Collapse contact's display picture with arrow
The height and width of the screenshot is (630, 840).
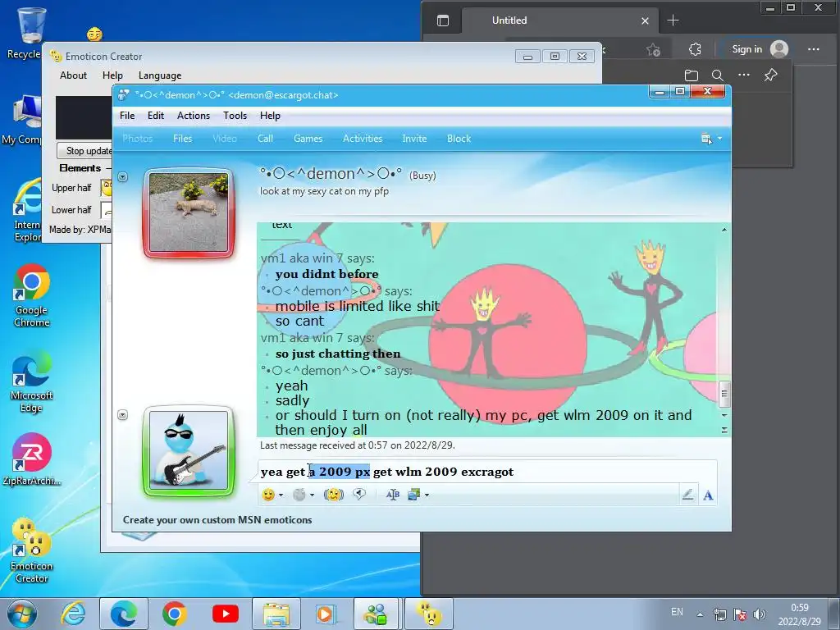[123, 177]
